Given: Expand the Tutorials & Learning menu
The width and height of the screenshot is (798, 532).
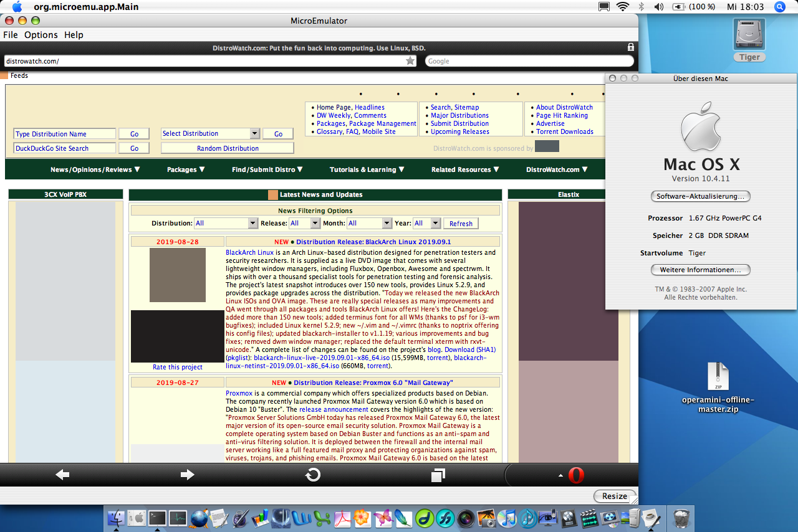Looking at the screenshot, I should point(367,169).
